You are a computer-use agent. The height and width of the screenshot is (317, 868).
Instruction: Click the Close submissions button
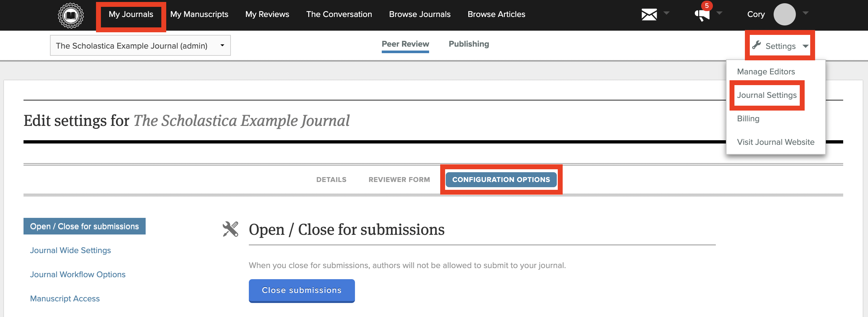301,291
